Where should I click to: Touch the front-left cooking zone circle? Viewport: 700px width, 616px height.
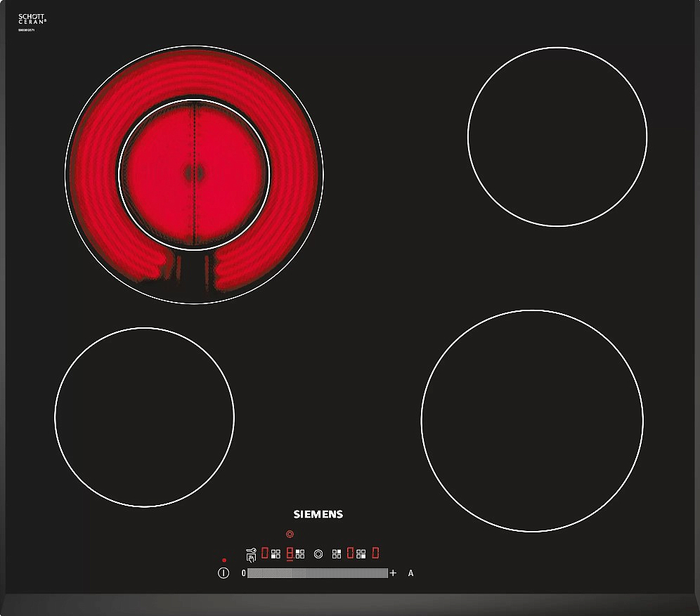pyautogui.click(x=144, y=417)
